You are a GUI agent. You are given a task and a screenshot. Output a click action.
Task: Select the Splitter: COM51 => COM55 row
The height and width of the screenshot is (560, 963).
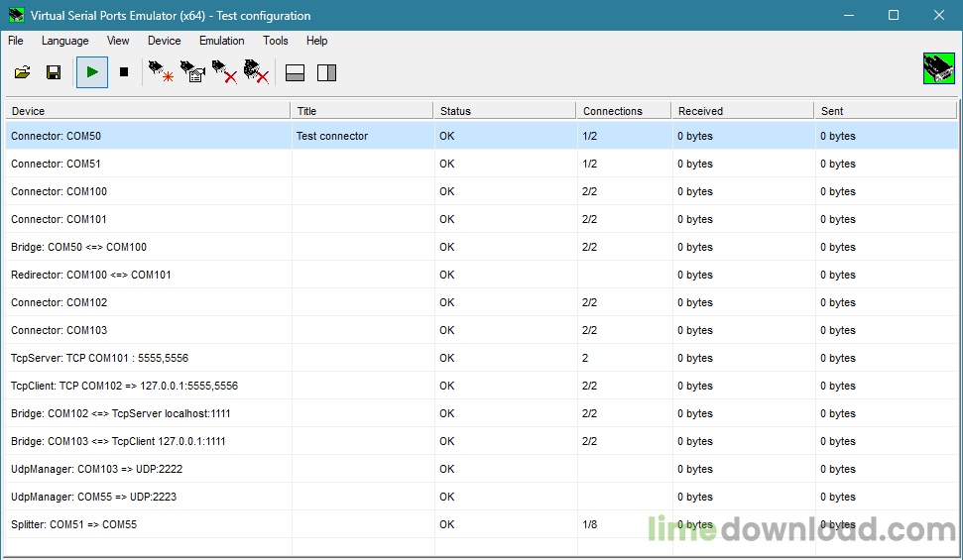tap(74, 524)
